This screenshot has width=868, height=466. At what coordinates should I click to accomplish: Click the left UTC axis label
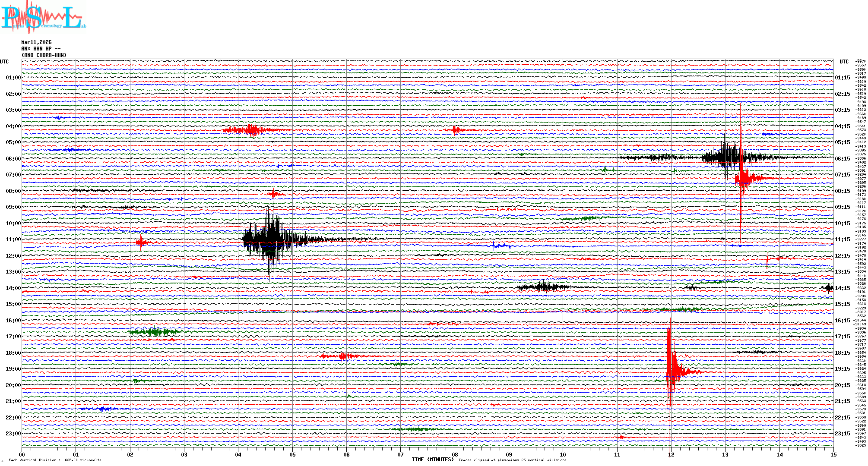tap(4, 62)
